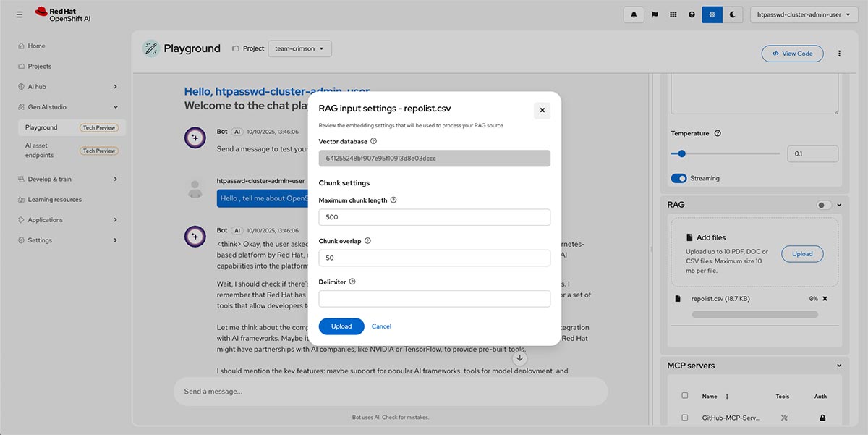Select light theme sun icon
Image resolution: width=868 pixels, height=435 pixels.
(x=712, y=14)
